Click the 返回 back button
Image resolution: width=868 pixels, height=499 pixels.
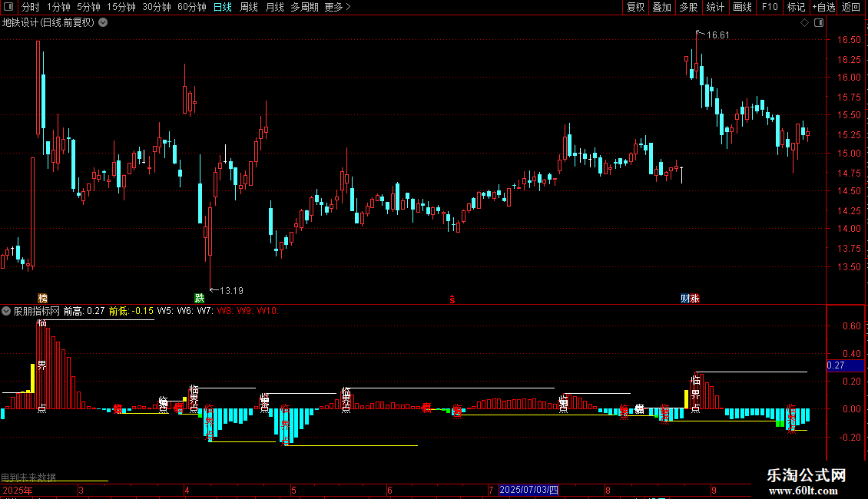click(851, 7)
